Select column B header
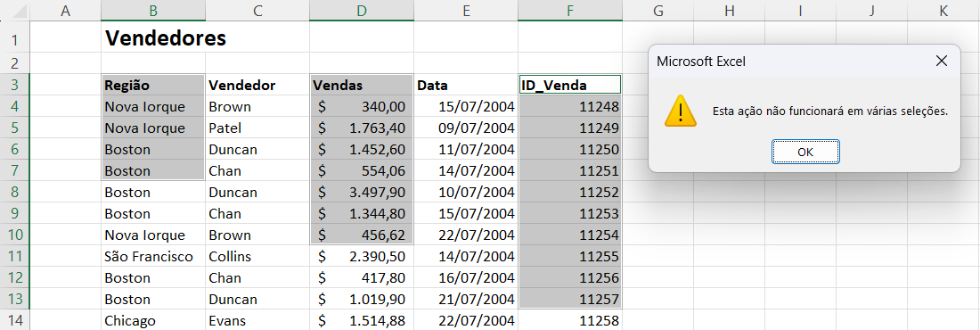 pyautogui.click(x=153, y=10)
